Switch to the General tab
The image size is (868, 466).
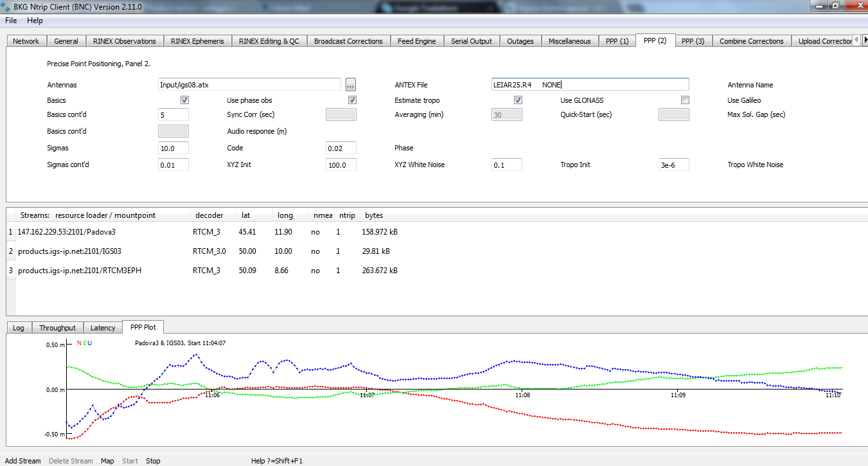click(66, 41)
